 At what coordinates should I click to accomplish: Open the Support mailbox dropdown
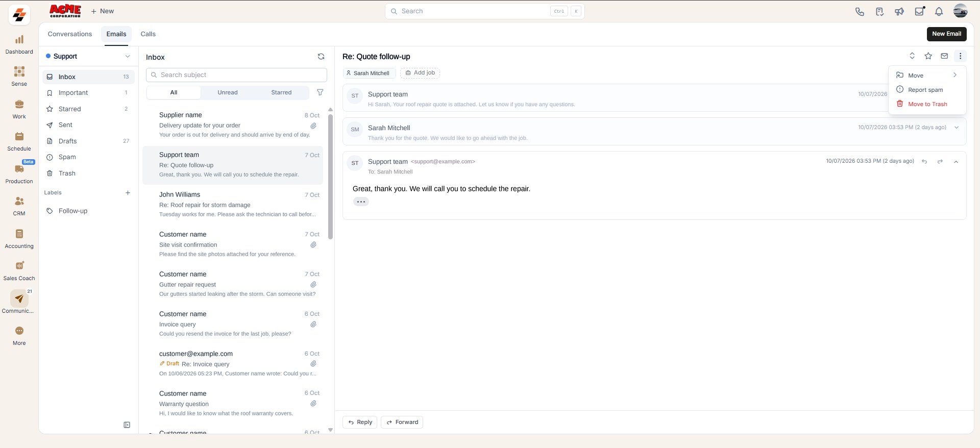pos(88,56)
